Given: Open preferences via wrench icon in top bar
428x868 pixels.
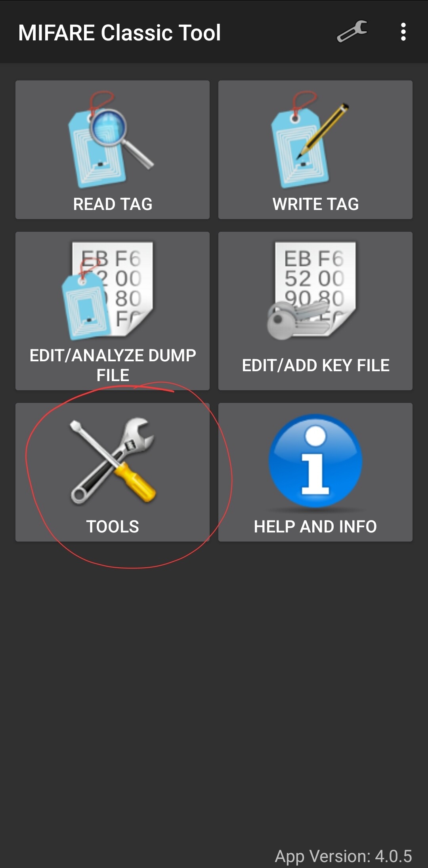Looking at the screenshot, I should pos(352,32).
